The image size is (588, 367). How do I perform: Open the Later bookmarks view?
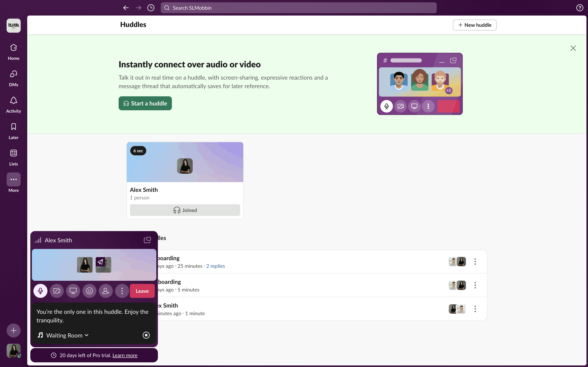(13, 131)
